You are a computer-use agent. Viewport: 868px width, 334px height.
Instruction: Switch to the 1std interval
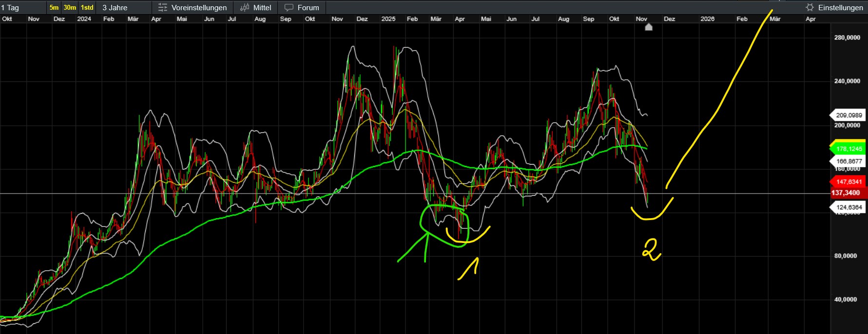click(87, 7)
